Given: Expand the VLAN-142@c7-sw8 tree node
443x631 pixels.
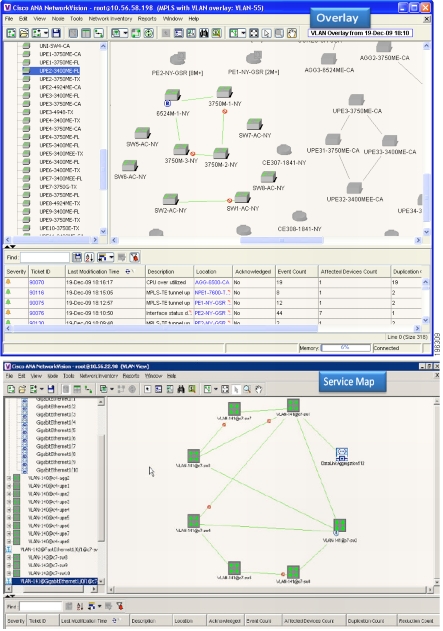Looking at the screenshot, I should point(9,557).
